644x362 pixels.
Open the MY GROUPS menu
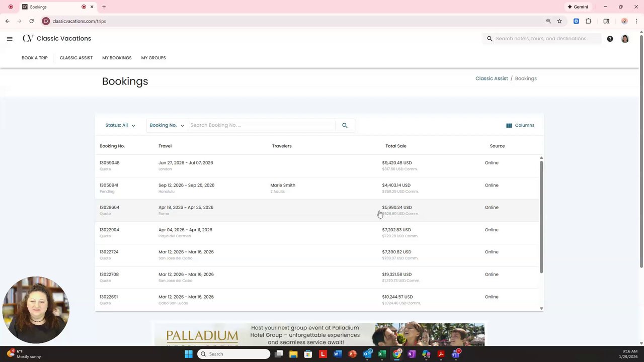coord(153,58)
